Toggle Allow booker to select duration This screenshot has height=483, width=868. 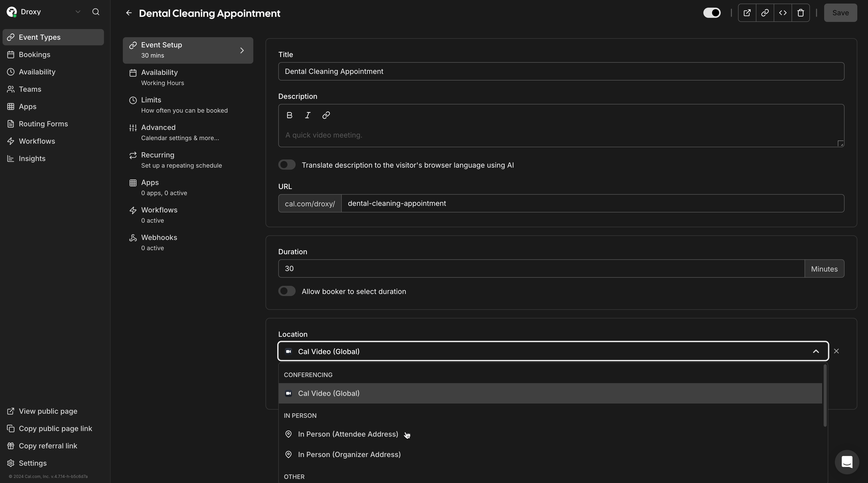click(x=287, y=291)
